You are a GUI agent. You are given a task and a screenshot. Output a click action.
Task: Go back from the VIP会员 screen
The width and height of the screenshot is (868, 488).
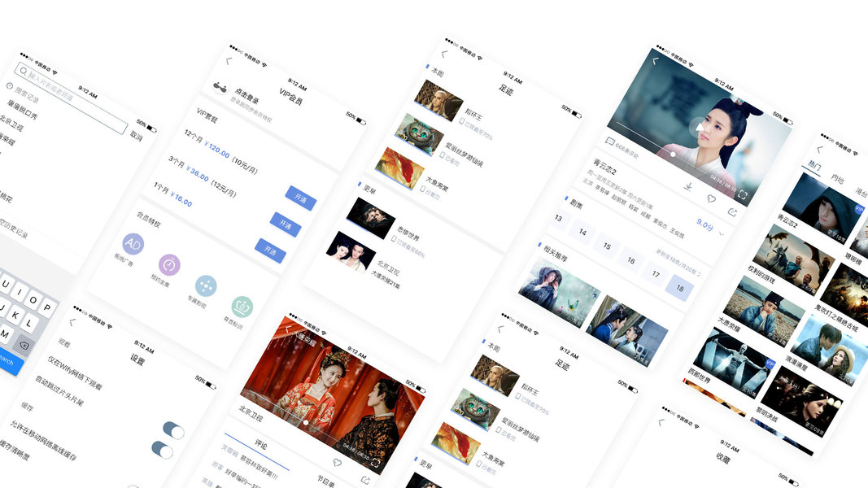pos(229,61)
